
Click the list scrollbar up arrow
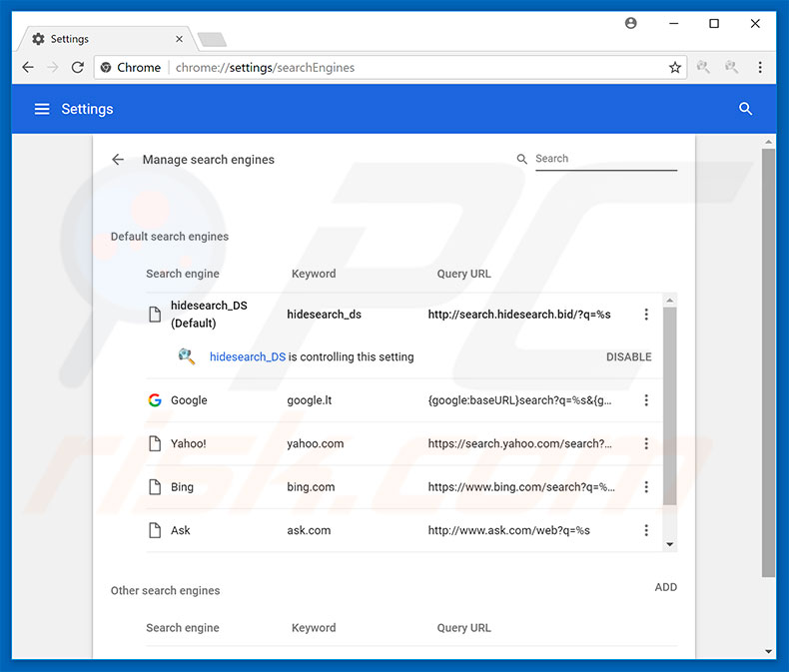pos(670,301)
